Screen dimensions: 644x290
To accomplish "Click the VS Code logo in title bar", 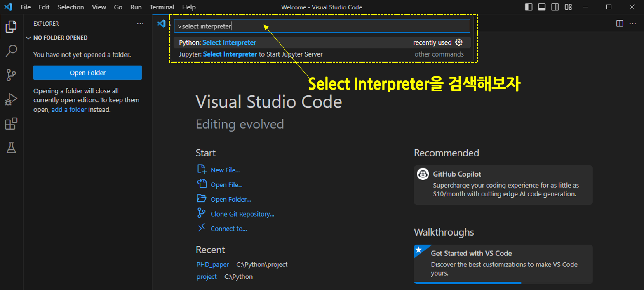I will (8, 7).
